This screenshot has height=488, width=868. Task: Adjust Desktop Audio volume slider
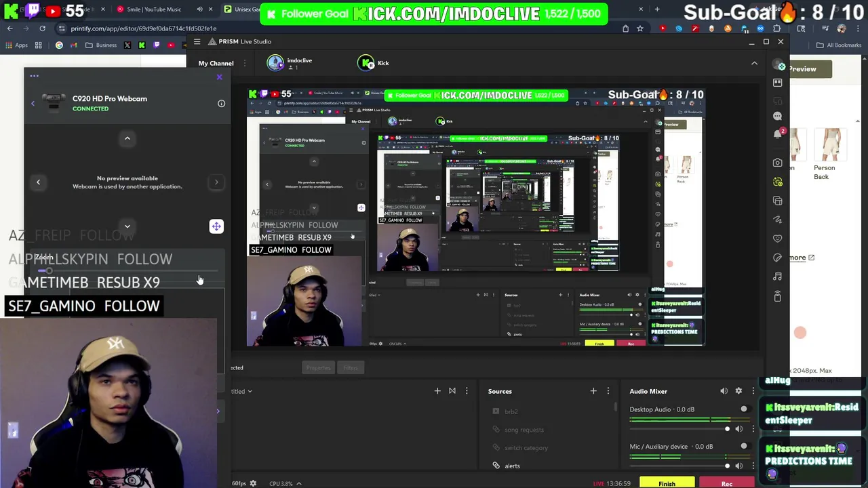(680, 428)
